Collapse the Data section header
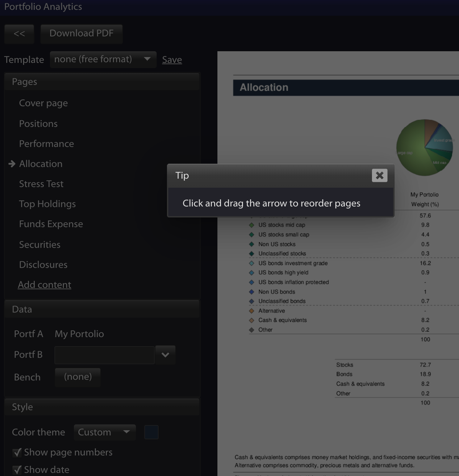 tap(102, 309)
